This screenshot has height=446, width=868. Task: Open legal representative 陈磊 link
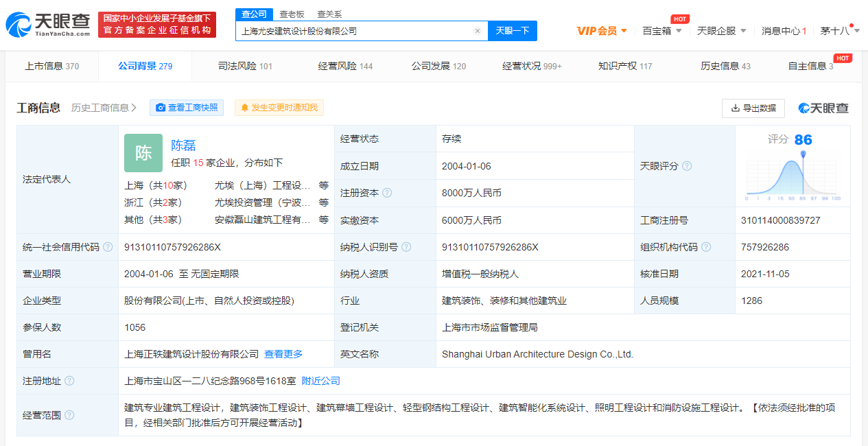tap(183, 145)
